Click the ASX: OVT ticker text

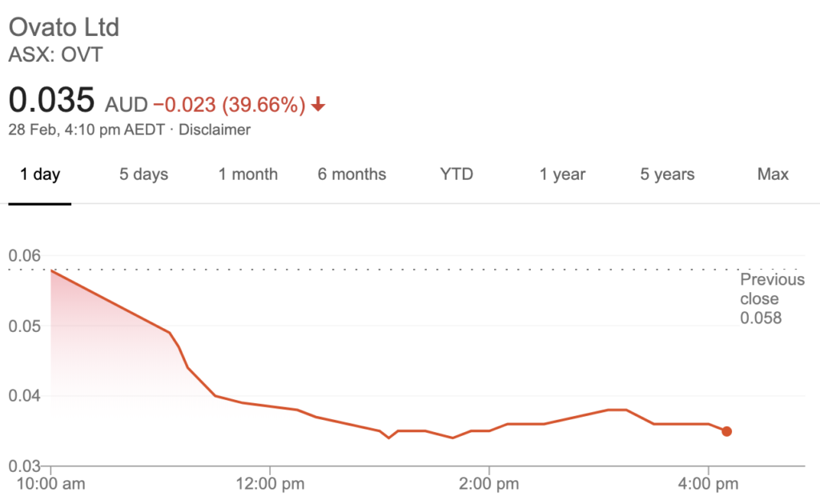55,55
